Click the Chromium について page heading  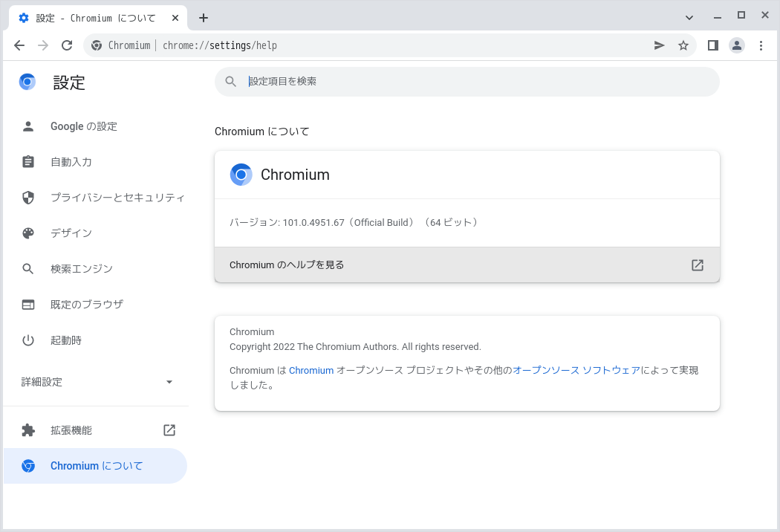(261, 132)
